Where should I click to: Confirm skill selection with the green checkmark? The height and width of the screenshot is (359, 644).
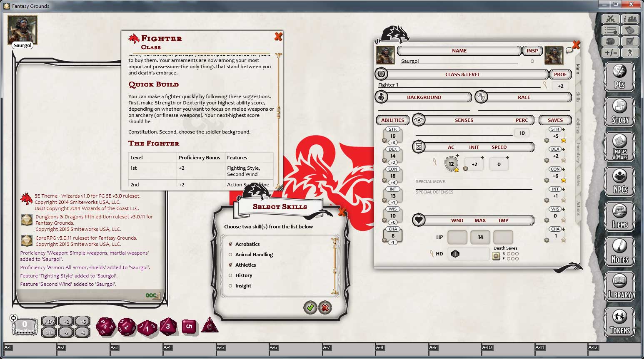tap(310, 308)
